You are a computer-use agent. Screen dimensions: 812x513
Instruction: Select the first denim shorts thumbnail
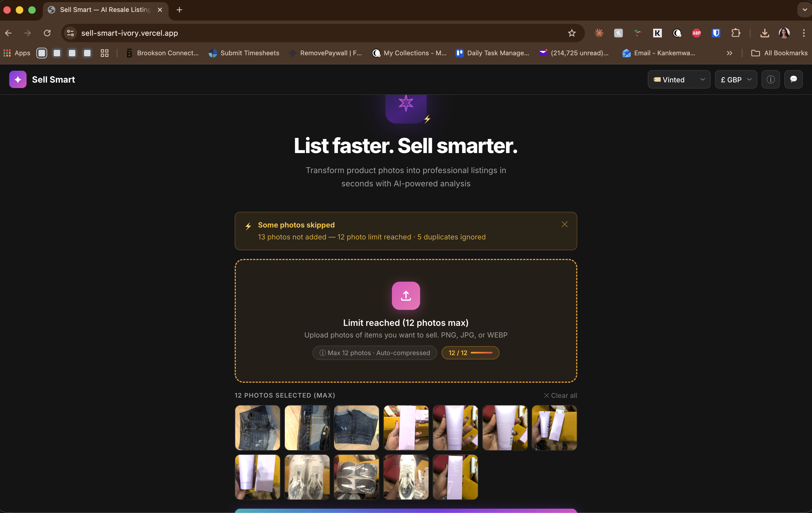point(257,428)
